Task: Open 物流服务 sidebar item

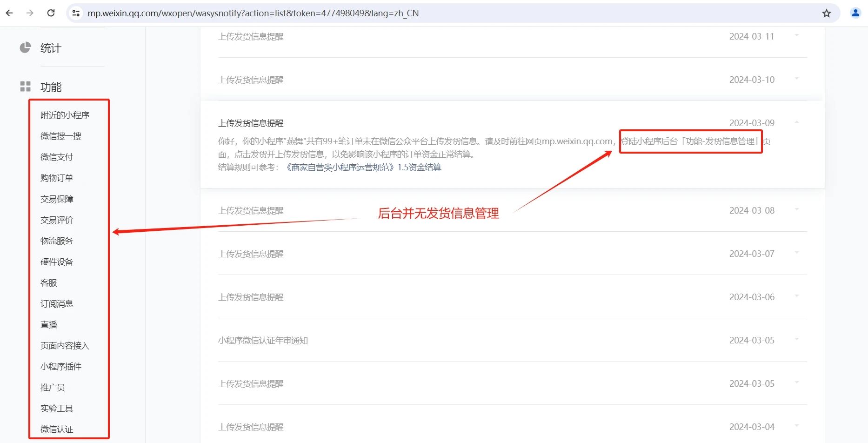Action: tap(57, 241)
